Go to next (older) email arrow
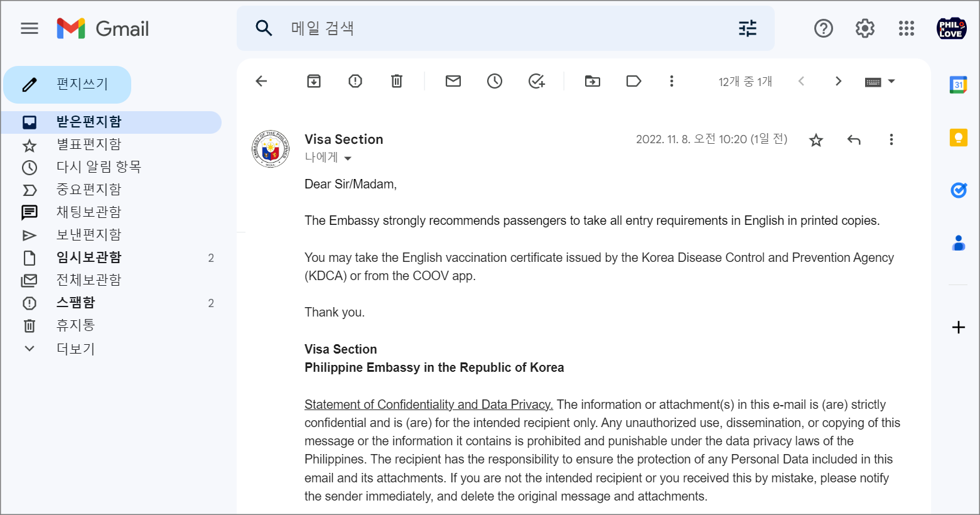 click(838, 81)
